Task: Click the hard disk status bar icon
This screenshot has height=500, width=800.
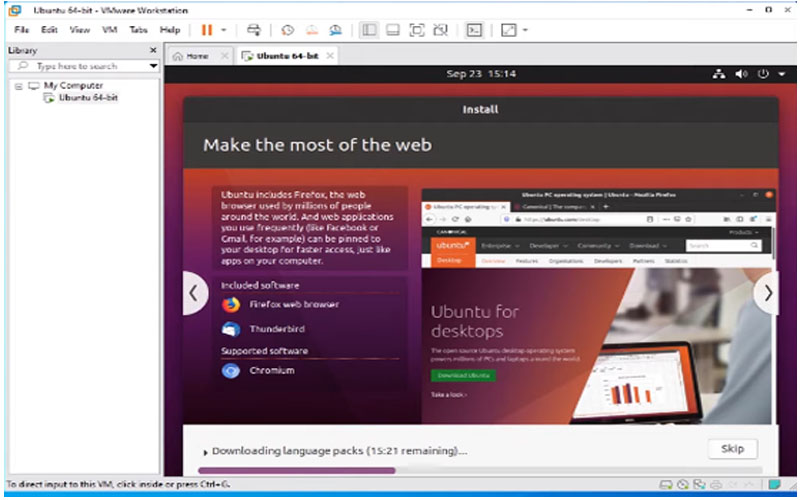Action: 665,485
